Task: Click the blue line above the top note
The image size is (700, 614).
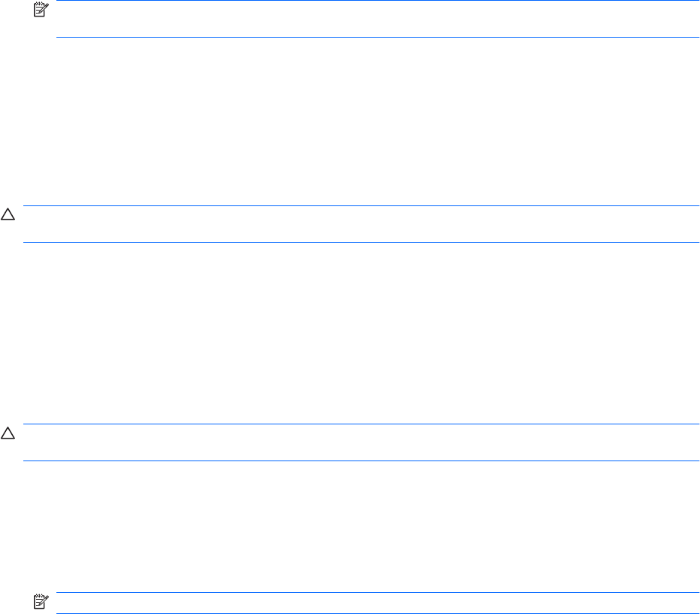Action: pos(377,1)
